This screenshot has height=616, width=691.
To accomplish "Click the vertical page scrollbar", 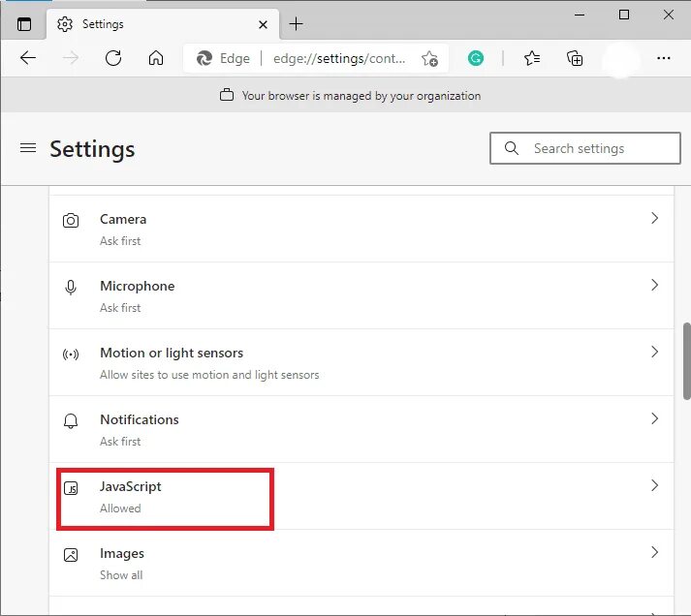I will point(686,360).
